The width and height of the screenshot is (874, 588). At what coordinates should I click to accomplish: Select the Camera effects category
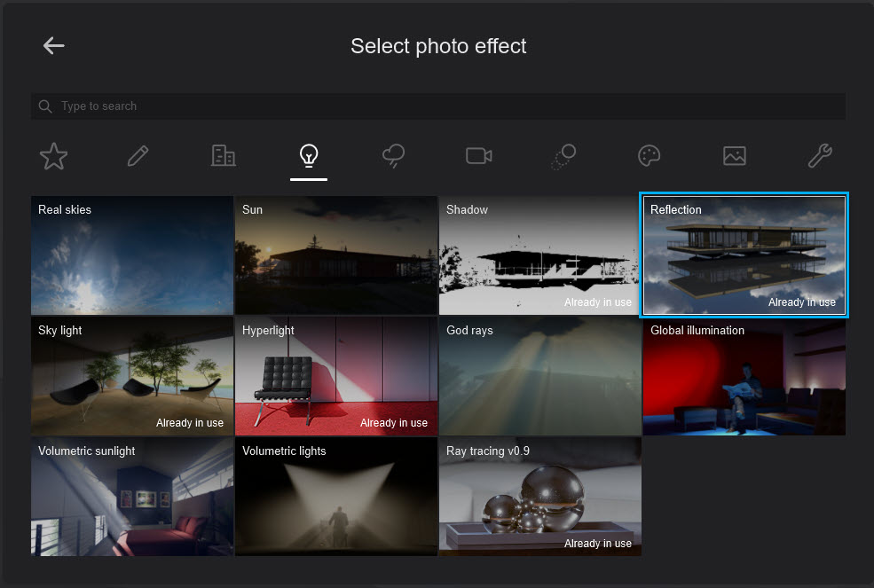[x=478, y=155]
